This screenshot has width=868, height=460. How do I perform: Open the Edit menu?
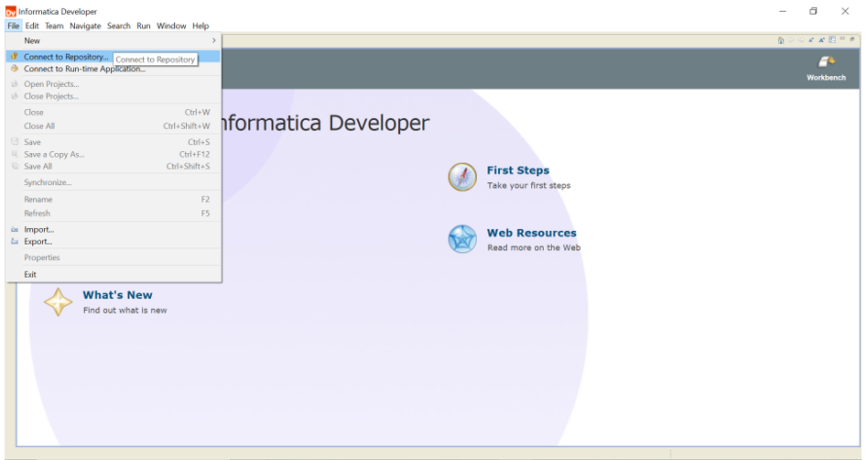pyautogui.click(x=32, y=26)
